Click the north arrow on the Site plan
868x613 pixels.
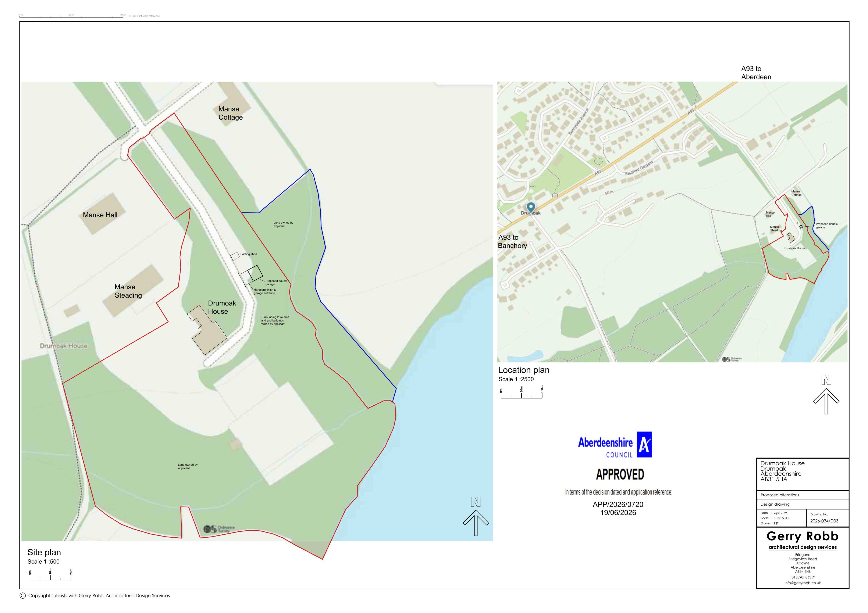476,516
